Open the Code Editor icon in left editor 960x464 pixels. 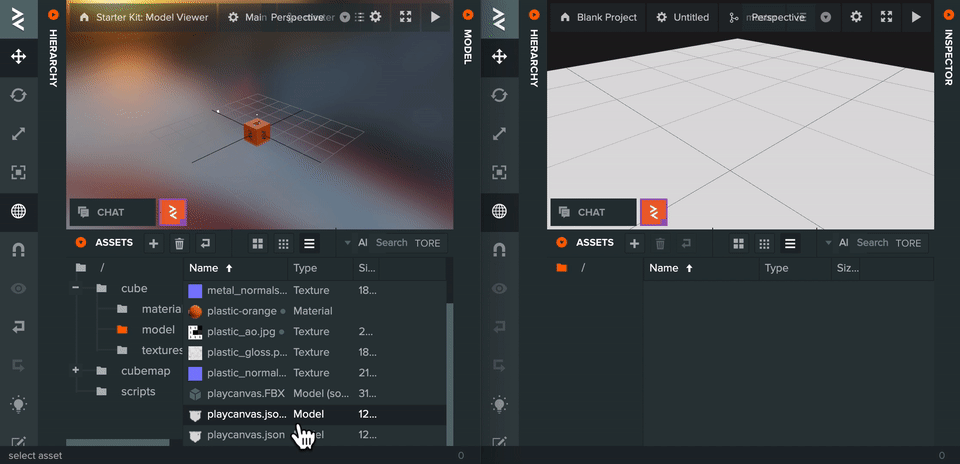pyautogui.click(x=18, y=441)
